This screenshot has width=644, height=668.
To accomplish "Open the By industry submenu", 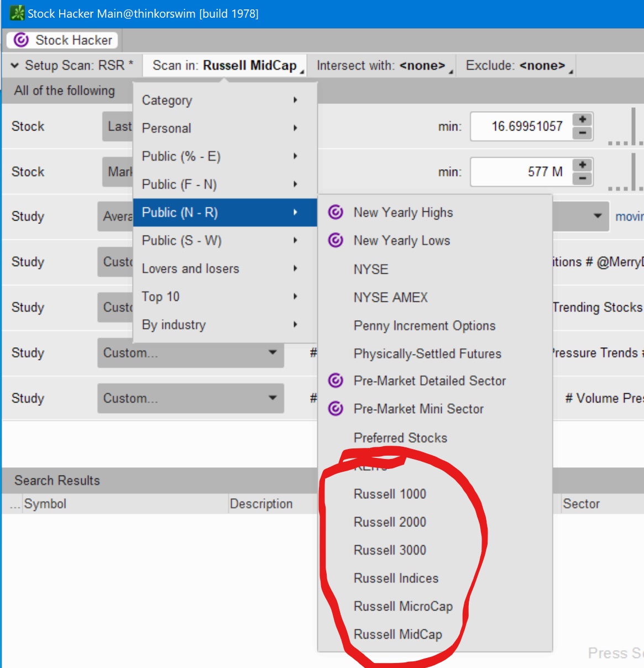I will [225, 325].
